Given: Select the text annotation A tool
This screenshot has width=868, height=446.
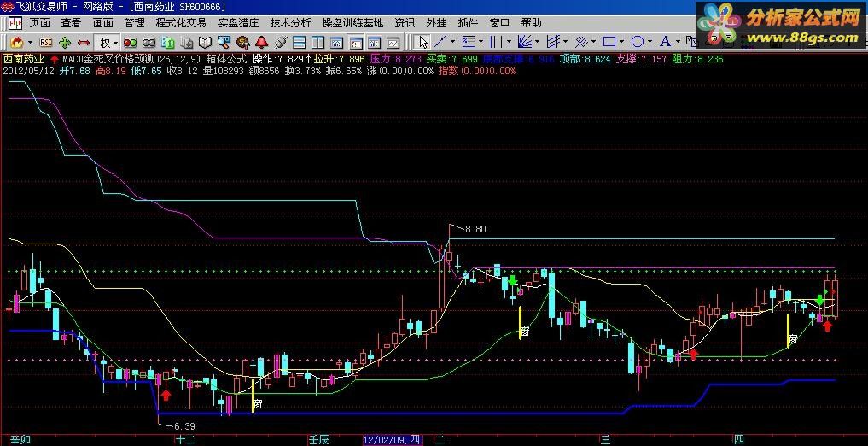Looking at the screenshot, I should [665, 42].
